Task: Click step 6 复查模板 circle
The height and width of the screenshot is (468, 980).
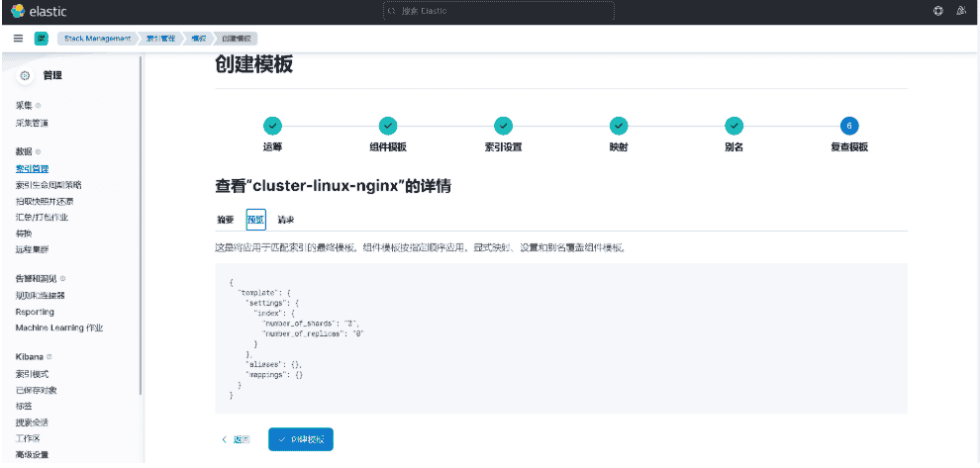Action: coord(849,127)
